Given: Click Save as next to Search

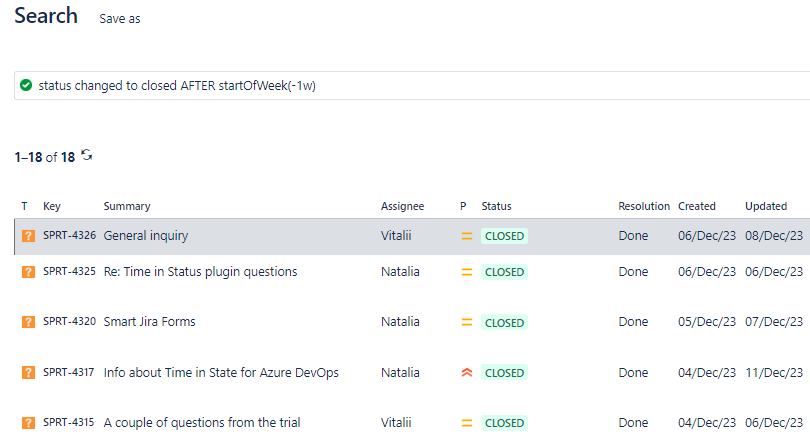Looking at the screenshot, I should point(120,19).
